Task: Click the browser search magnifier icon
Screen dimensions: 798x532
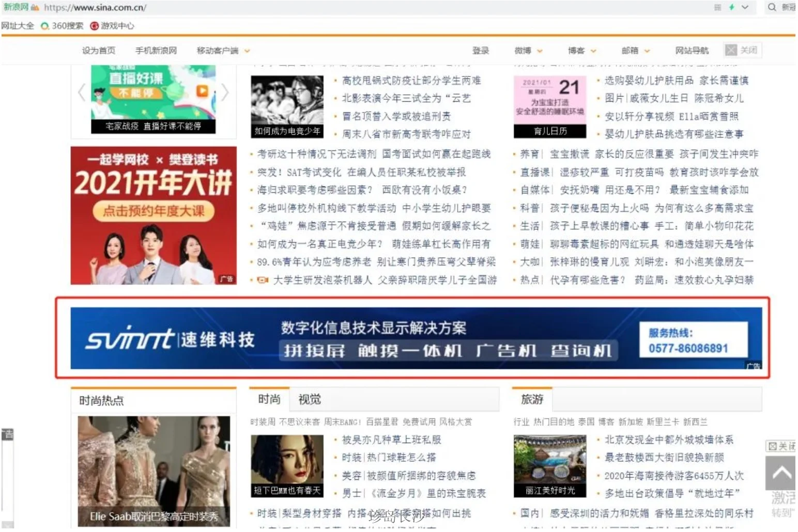Action: click(772, 7)
